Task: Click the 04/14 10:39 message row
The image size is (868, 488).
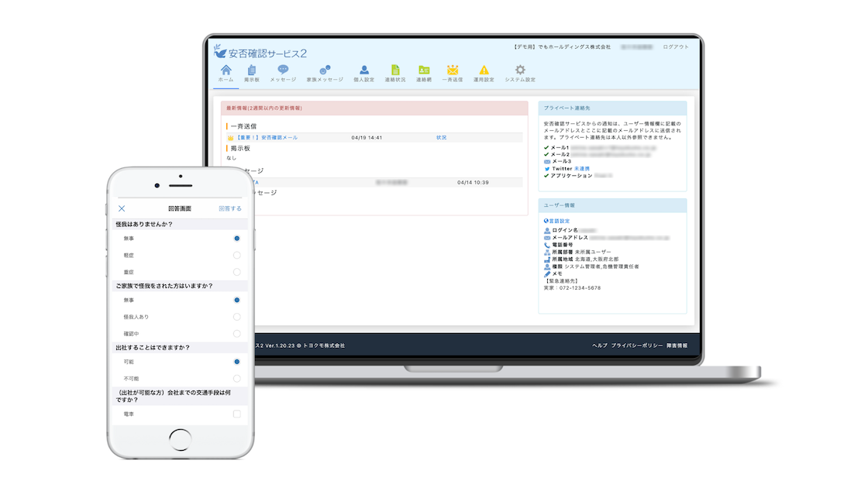Action: pos(388,183)
